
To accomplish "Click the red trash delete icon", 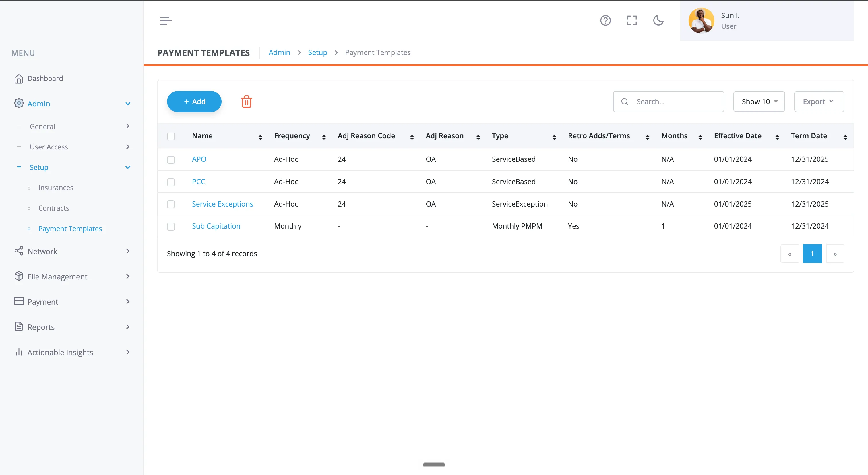I will click(x=246, y=101).
